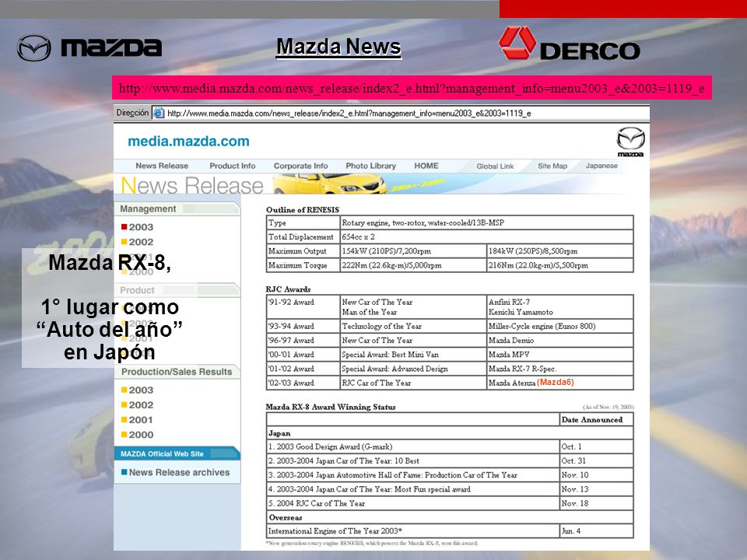The height and width of the screenshot is (560, 747).
Task: Click the orange '(Mazda6)' annotation text
Action: click(x=556, y=383)
